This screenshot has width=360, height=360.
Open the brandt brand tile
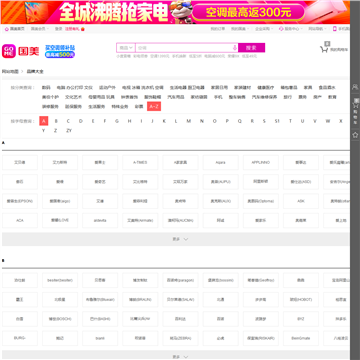pyautogui.click(x=100, y=338)
